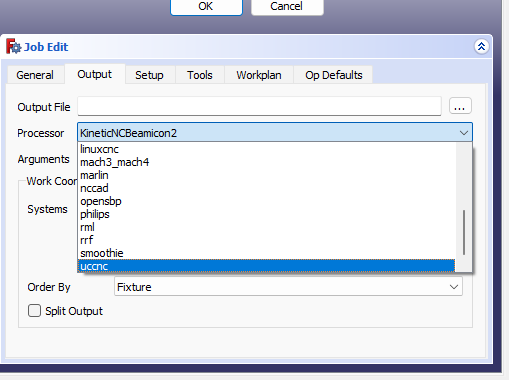Enable the Split Output checkbox

[34, 311]
